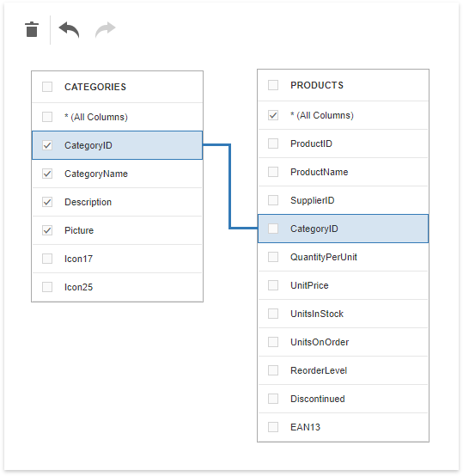Check the ProductName checkbox
Image resolution: width=463 pixels, height=476 pixels.
[x=273, y=172]
